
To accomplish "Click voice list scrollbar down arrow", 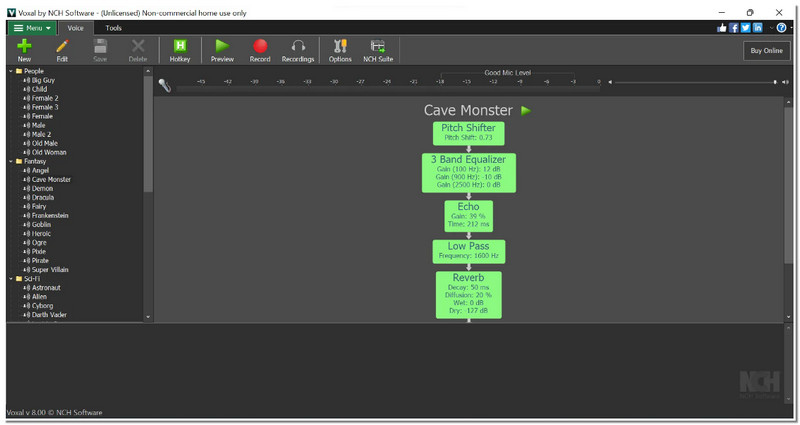I will tap(148, 317).
